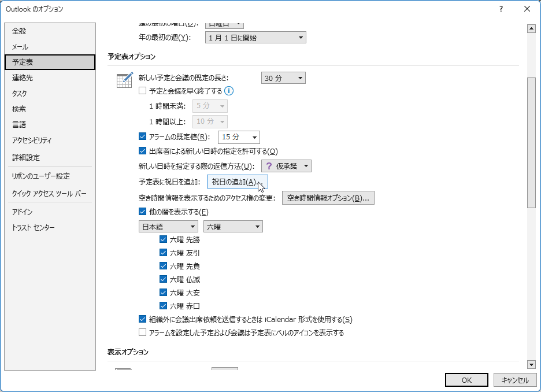This screenshot has width=541, height=392.
Task: Open リボンのユーザー設定 category
Action: (x=50, y=176)
